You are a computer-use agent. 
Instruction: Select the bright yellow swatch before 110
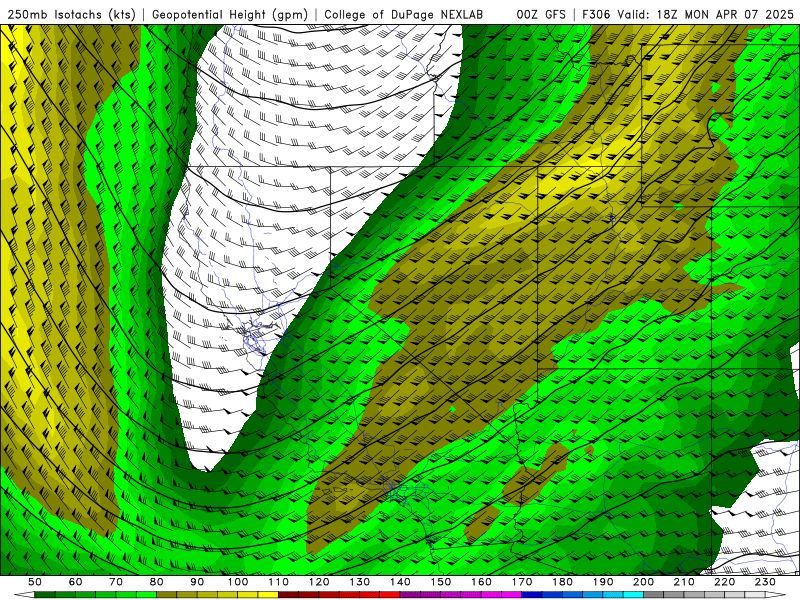pyautogui.click(x=268, y=595)
